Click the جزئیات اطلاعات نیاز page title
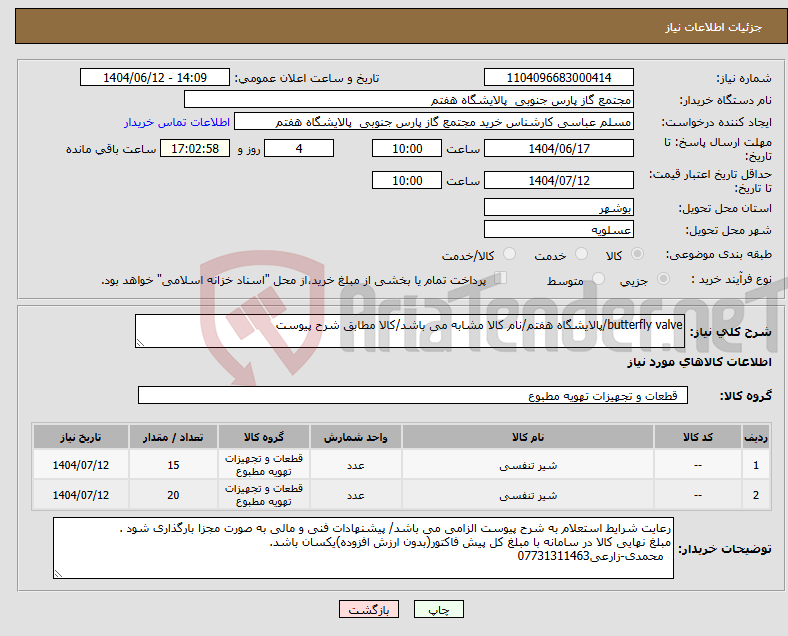 click(x=713, y=27)
